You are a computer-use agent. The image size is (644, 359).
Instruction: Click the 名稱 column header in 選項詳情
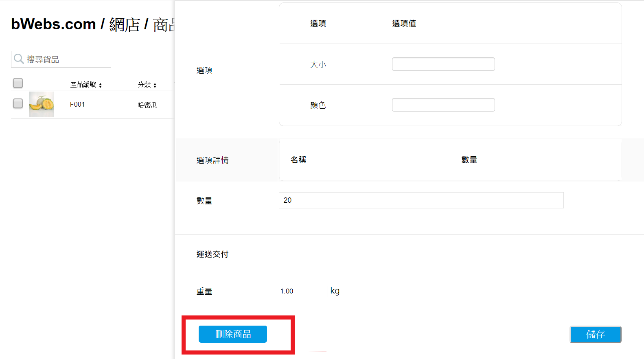point(298,160)
